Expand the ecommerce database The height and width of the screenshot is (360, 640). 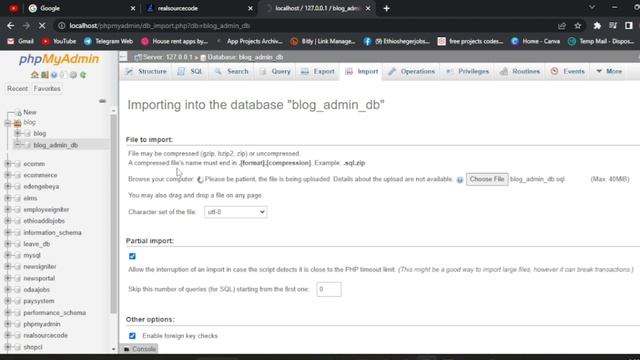[8, 175]
